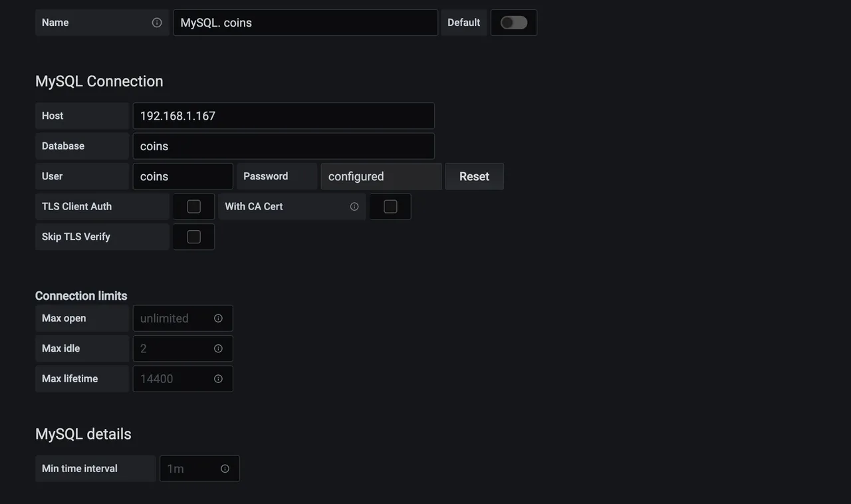Click the Max open unlimited field

tap(183, 318)
